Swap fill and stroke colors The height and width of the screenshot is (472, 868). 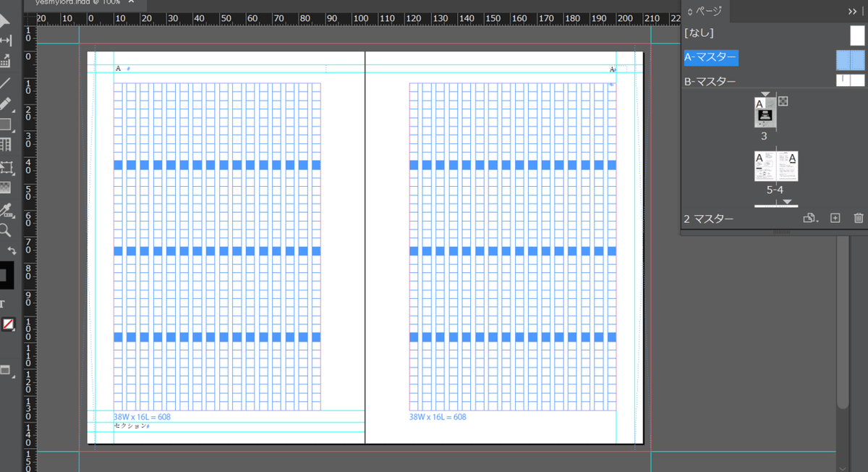12,250
